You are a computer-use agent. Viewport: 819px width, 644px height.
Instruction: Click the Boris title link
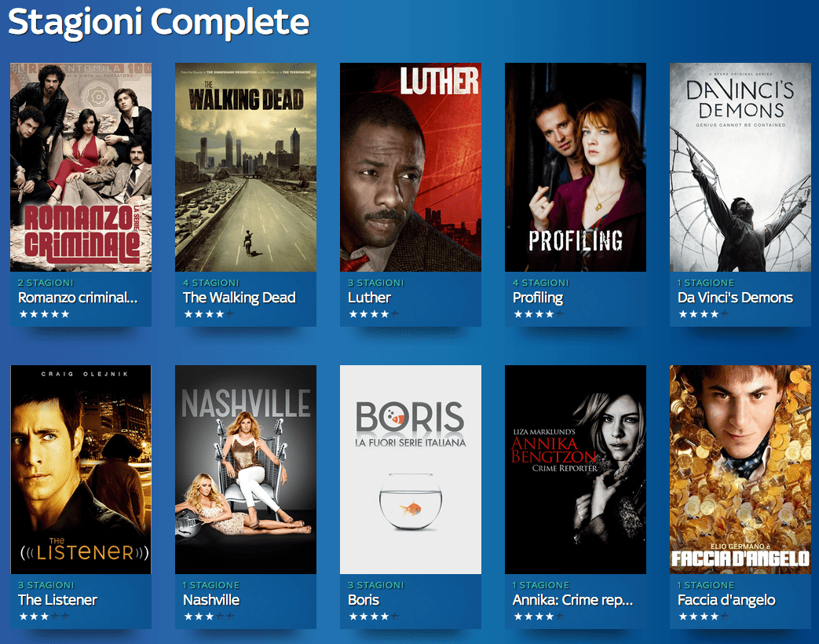(364, 600)
